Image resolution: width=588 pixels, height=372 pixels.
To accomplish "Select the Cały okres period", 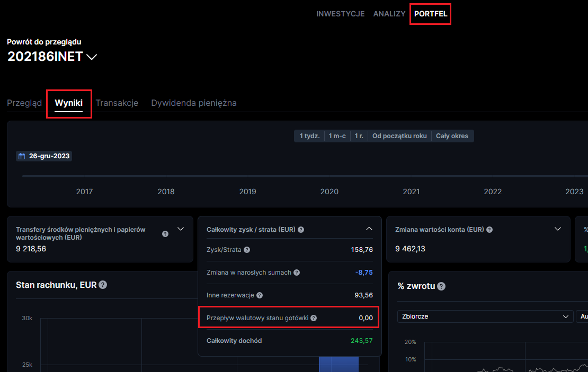I will pos(452,136).
